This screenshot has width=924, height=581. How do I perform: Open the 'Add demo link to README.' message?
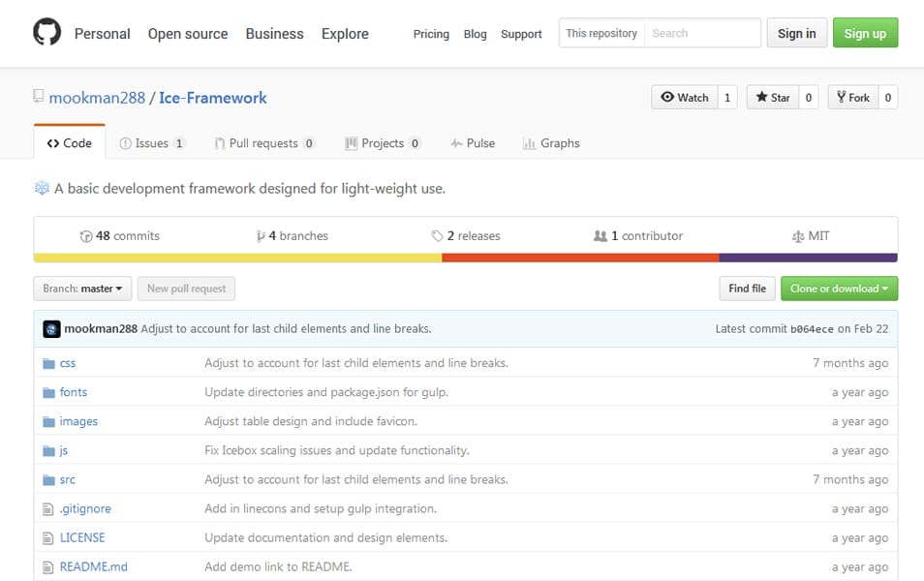click(278, 566)
